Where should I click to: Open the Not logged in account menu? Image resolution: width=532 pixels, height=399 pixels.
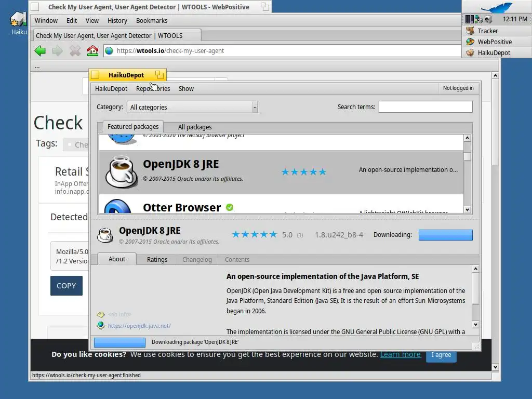458,88
